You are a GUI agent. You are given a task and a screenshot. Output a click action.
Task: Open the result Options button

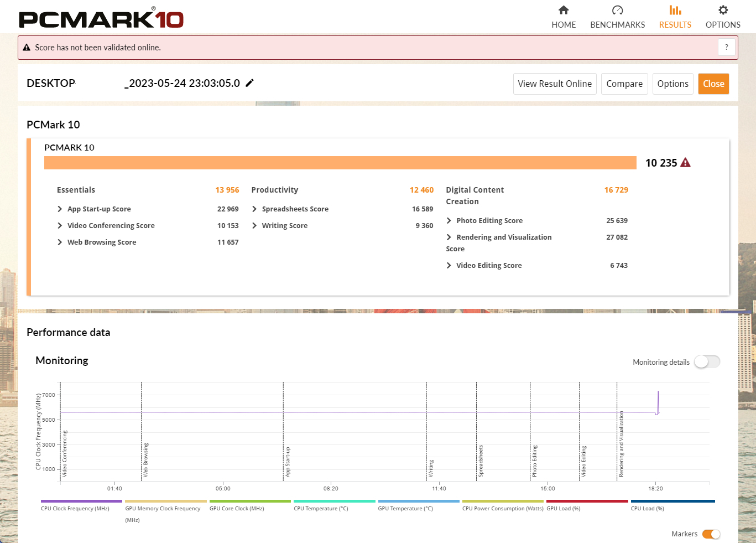(672, 84)
